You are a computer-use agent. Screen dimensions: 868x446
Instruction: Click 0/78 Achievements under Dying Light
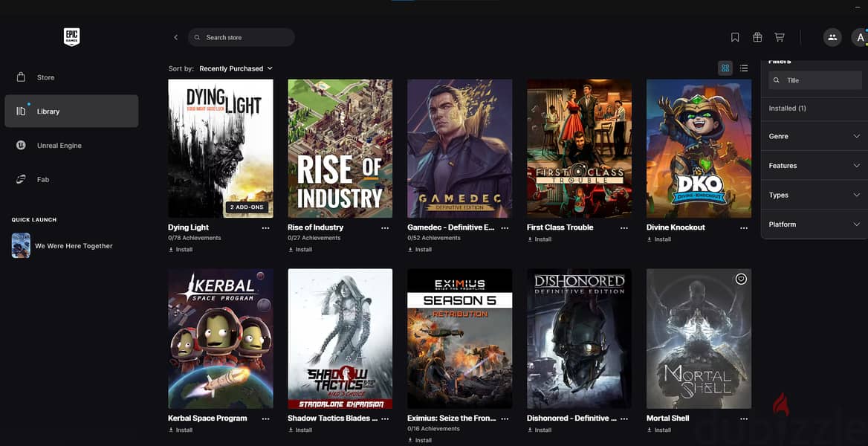(194, 238)
